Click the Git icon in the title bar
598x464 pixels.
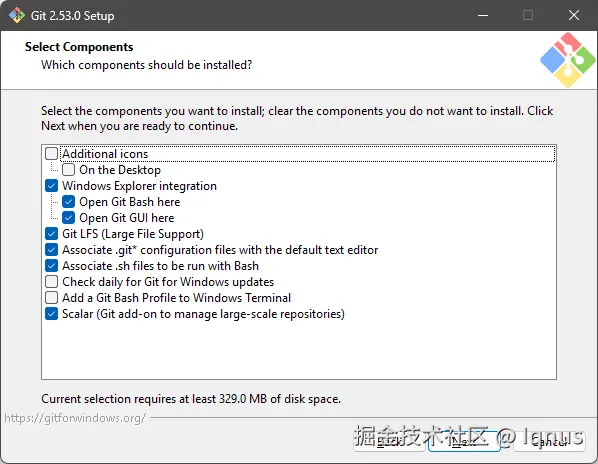click(17, 15)
